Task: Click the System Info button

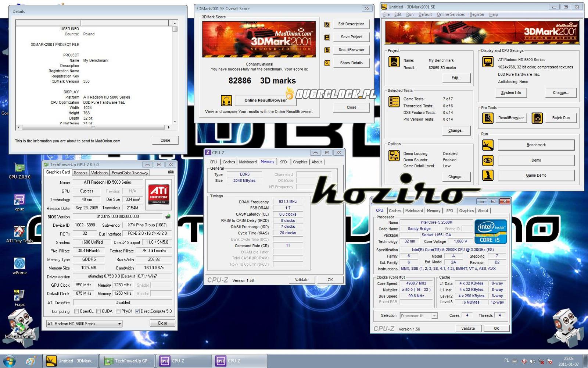Action: click(511, 93)
